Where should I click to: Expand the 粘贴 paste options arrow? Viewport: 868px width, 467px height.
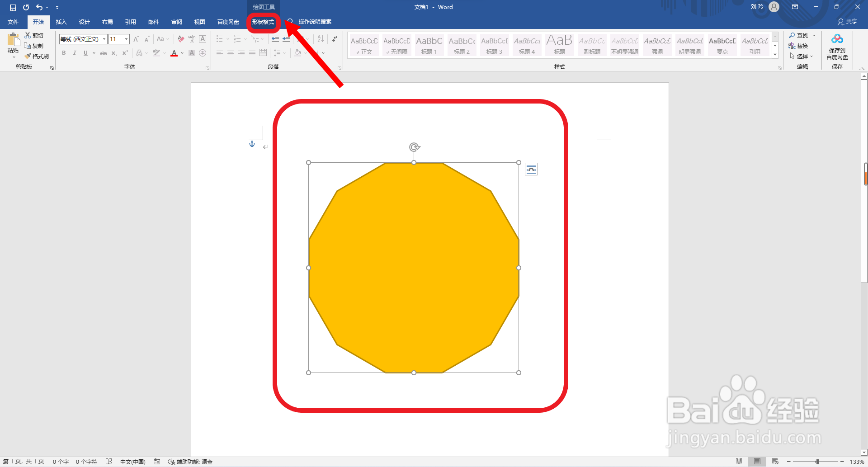point(14,57)
